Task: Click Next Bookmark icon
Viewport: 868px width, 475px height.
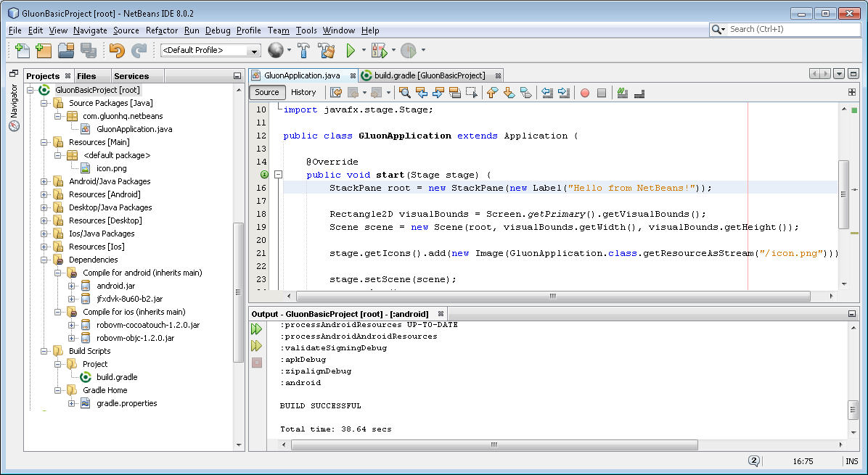Action: [509, 93]
